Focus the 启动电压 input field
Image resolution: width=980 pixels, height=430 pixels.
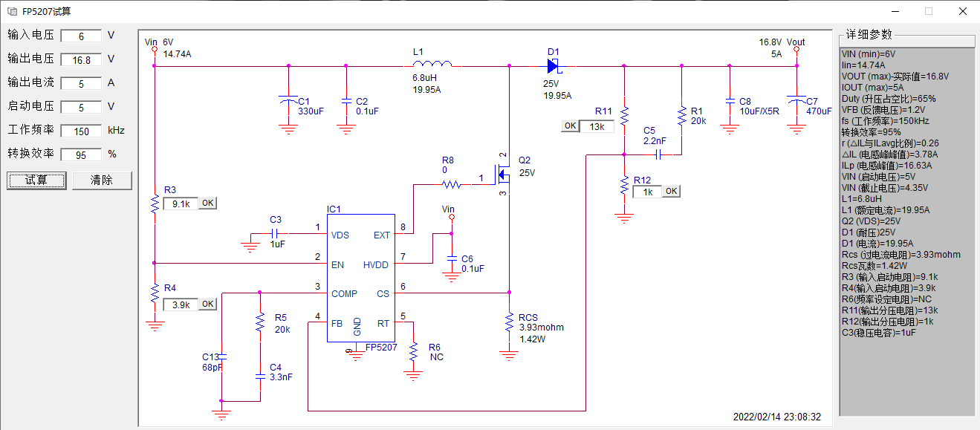click(x=81, y=108)
